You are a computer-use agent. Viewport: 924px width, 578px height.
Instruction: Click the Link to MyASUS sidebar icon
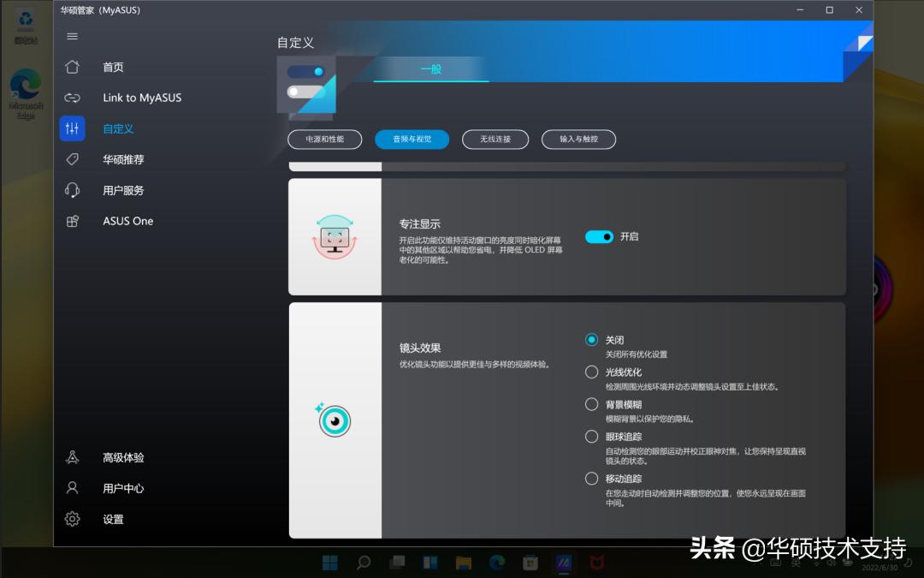[72, 98]
